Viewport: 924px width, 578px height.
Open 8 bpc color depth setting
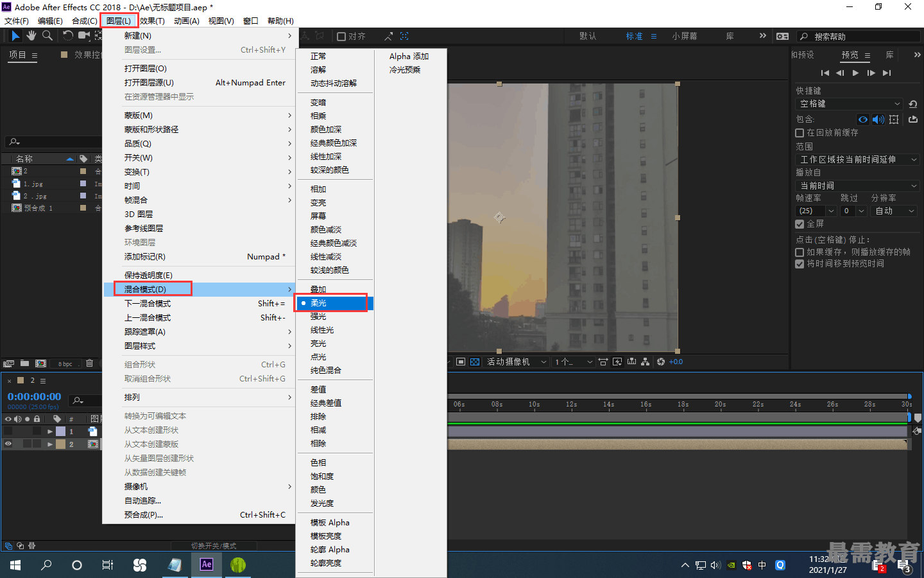(65, 364)
